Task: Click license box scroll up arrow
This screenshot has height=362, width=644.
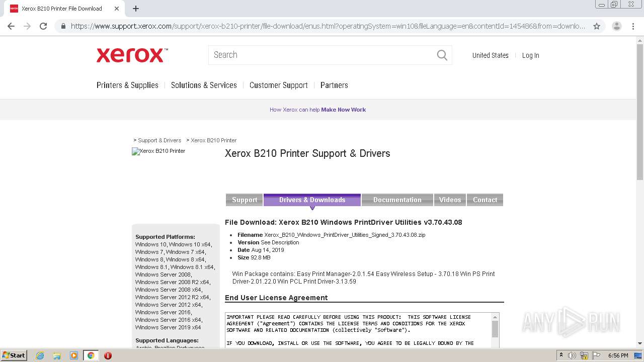Action: (495, 317)
